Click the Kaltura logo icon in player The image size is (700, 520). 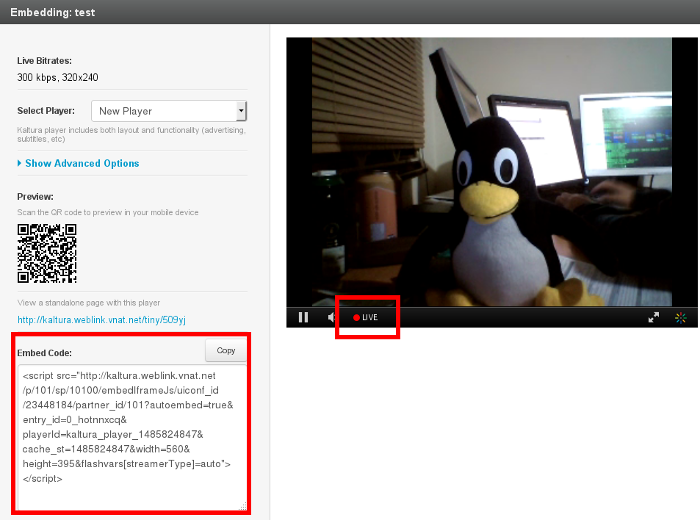(x=681, y=317)
